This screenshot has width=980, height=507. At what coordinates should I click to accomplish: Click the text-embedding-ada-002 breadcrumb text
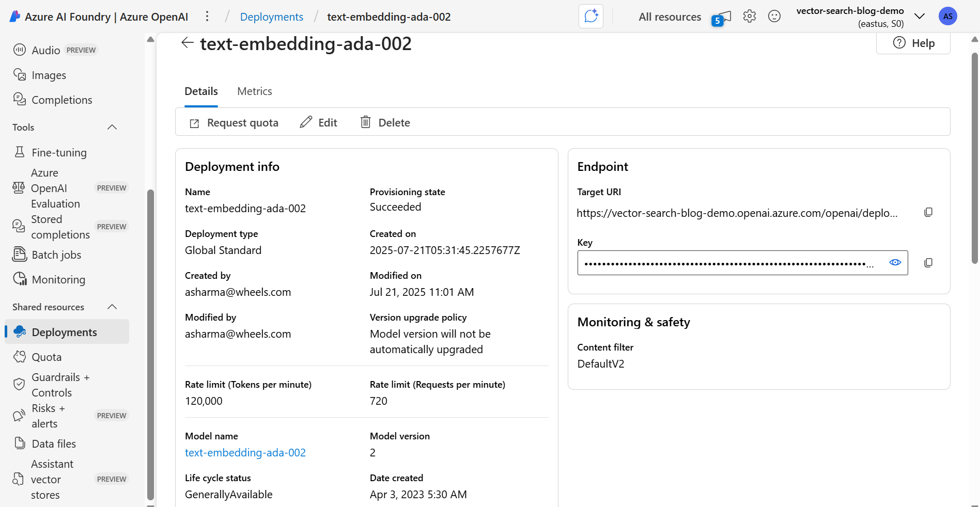coord(389,17)
